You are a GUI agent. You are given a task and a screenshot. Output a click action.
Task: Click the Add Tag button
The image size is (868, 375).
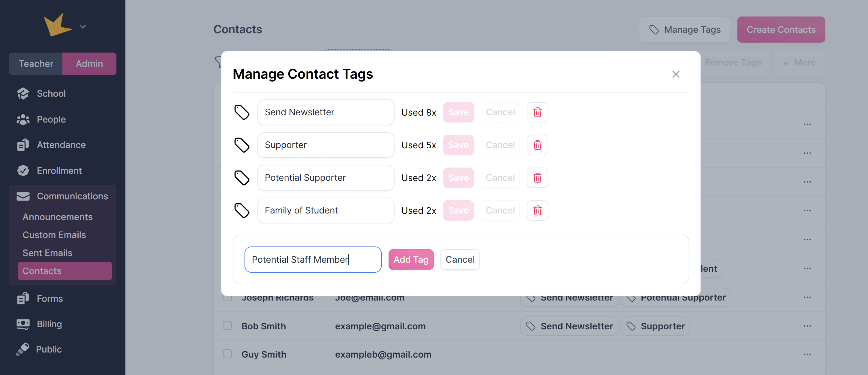tap(411, 259)
